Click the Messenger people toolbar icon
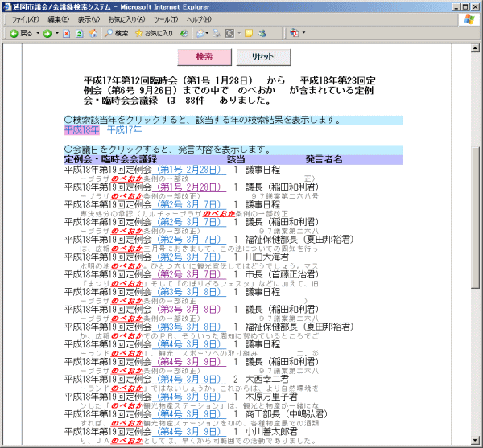 (262, 33)
